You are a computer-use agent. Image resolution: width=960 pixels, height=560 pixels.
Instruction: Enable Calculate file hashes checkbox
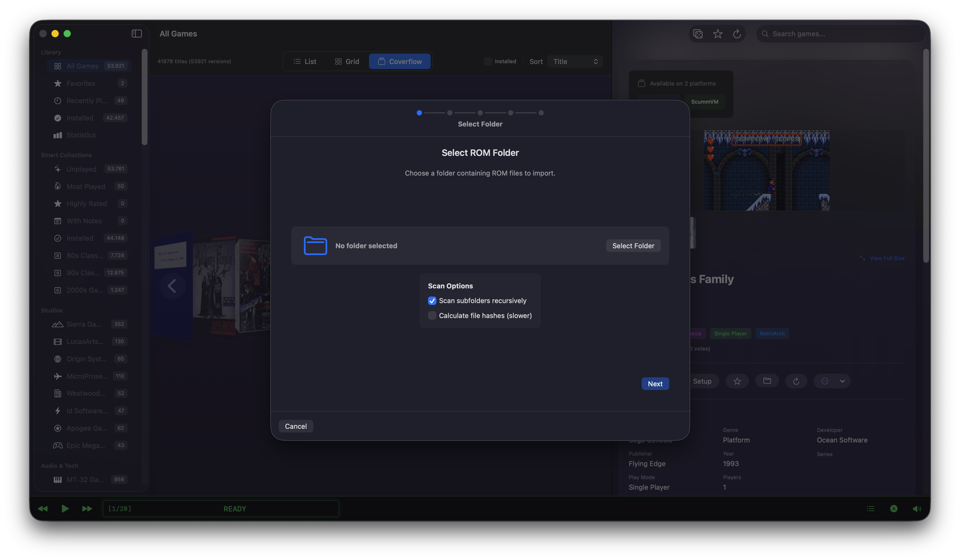[x=432, y=315]
